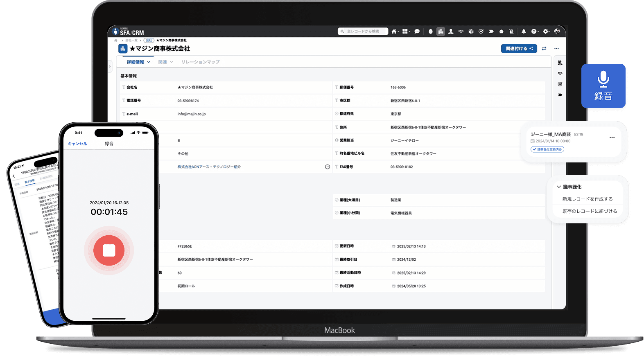Focus the 全レコードから検索 search field
This screenshot has height=356, width=644.
click(363, 32)
